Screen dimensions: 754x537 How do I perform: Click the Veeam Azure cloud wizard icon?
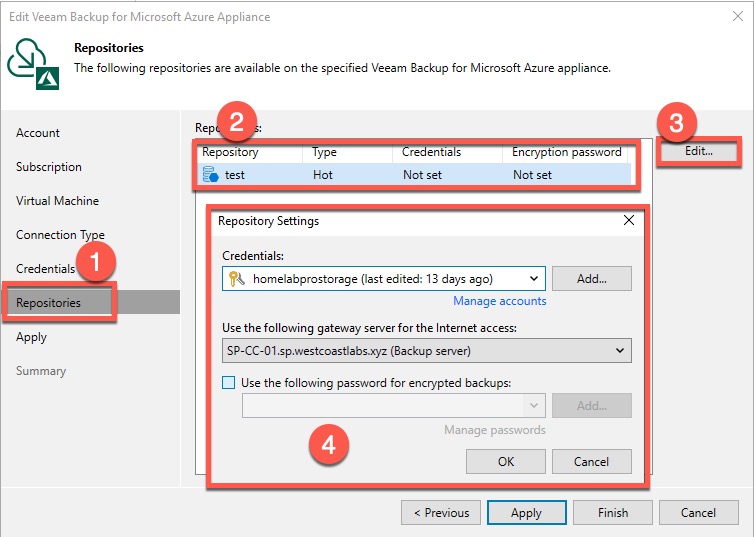29,59
